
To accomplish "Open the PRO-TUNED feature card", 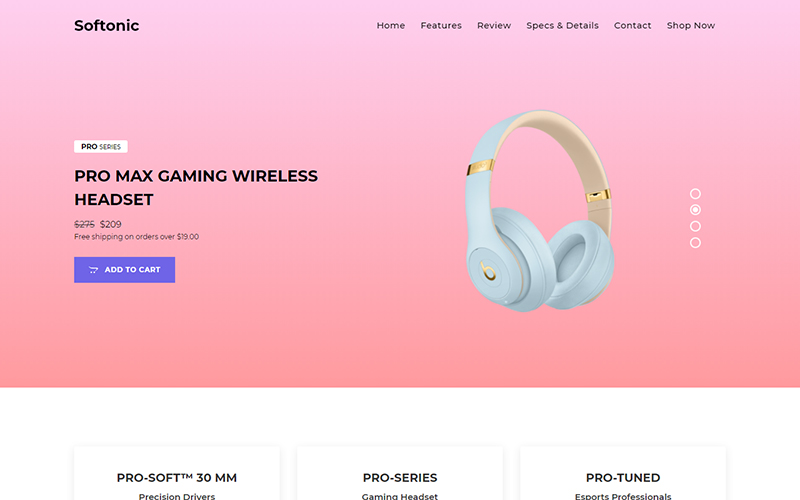I will coord(623,473).
